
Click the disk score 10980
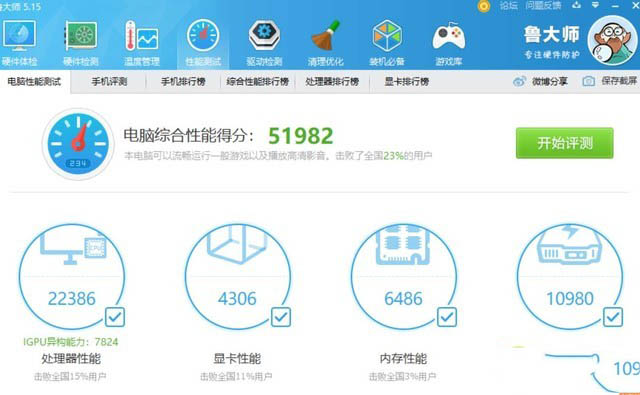[570, 299]
